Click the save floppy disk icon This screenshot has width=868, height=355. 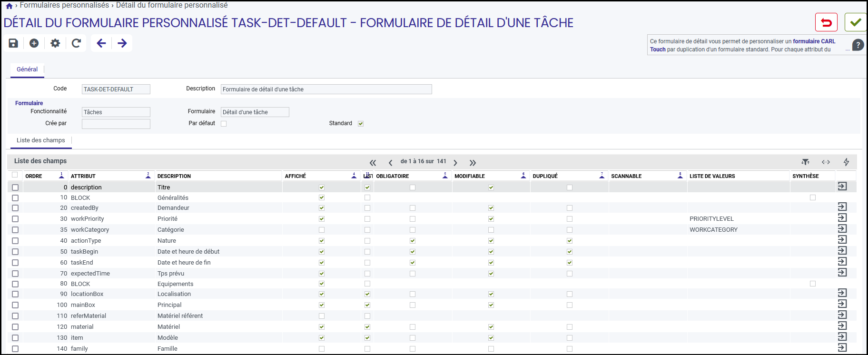13,43
